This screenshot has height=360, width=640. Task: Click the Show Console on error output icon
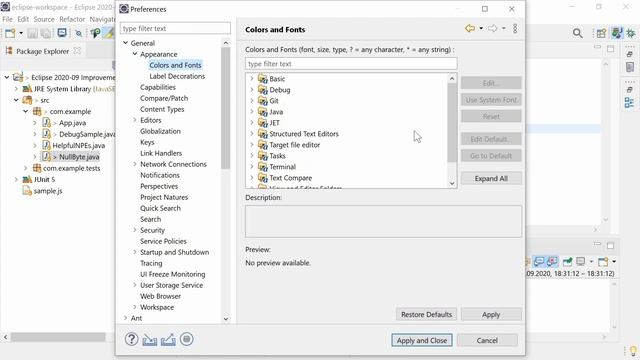coord(552,262)
